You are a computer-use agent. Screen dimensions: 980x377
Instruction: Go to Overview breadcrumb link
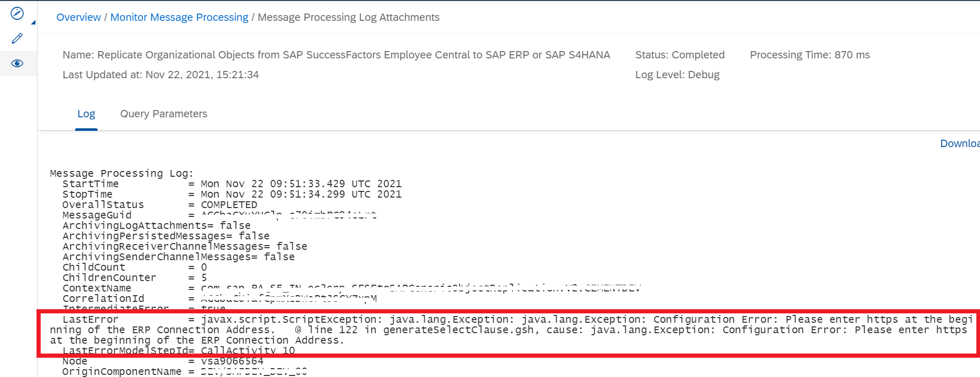pyautogui.click(x=79, y=17)
